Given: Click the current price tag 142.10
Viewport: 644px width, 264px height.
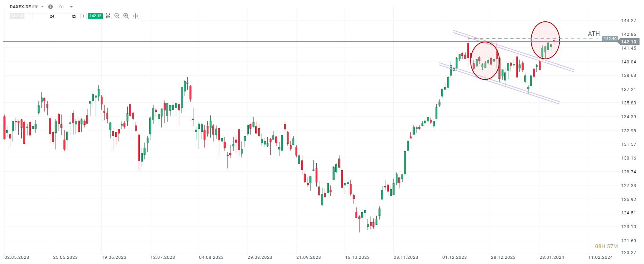Looking at the screenshot, I should click(x=628, y=42).
